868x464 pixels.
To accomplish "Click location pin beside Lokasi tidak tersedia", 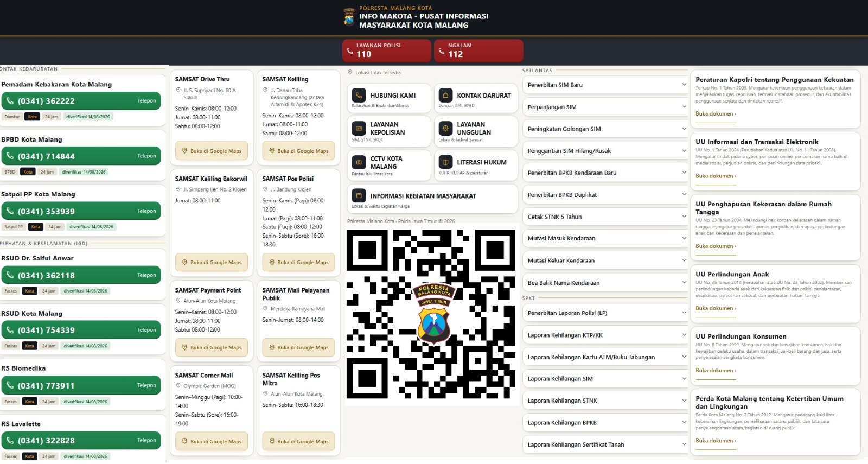I will click(x=350, y=72).
